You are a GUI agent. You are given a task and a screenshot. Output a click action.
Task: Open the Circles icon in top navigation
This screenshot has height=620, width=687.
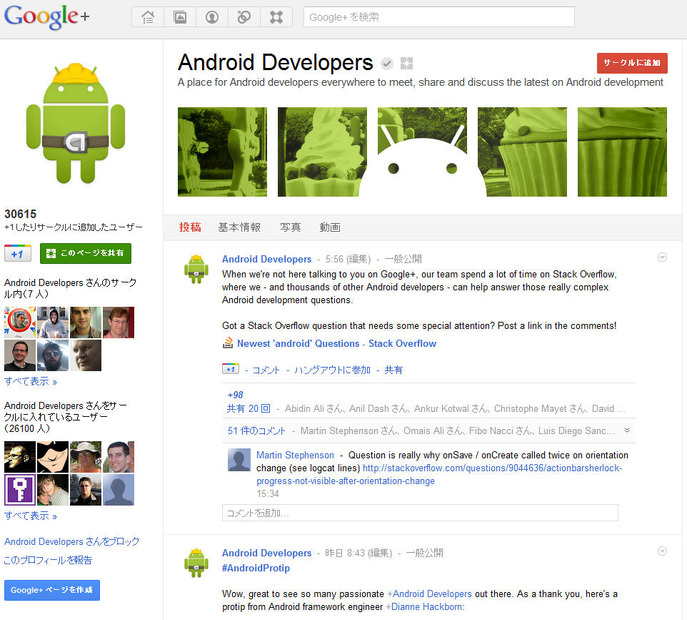[244, 17]
